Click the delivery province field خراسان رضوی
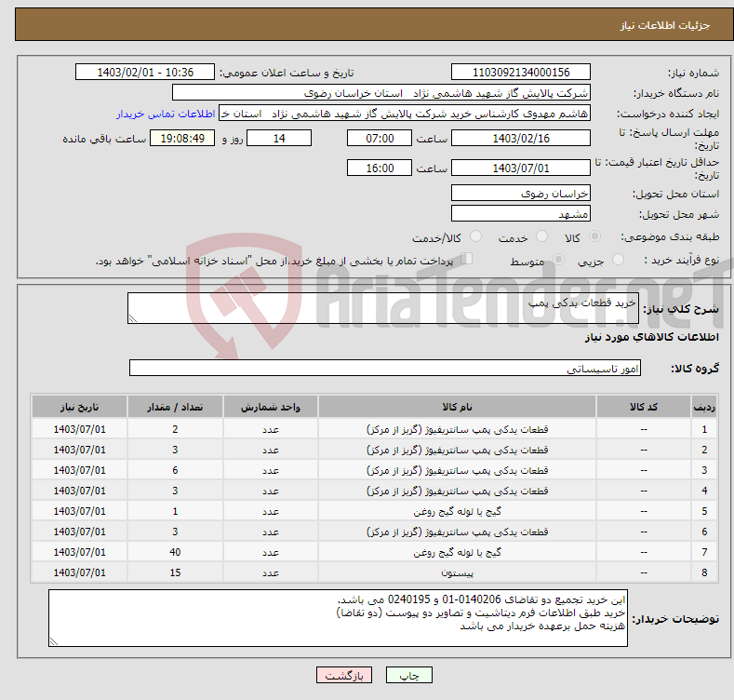Screen dimensions: 734x700 (x=521, y=193)
